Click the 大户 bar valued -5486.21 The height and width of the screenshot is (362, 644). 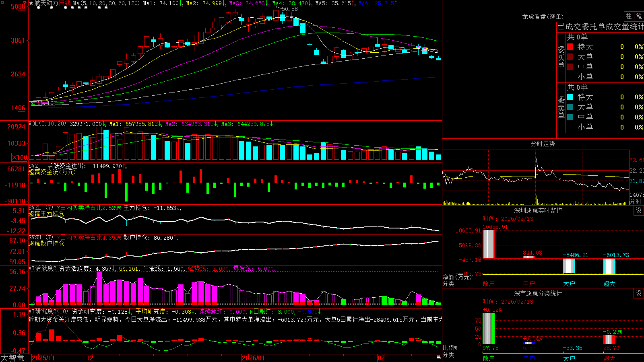tap(569, 266)
